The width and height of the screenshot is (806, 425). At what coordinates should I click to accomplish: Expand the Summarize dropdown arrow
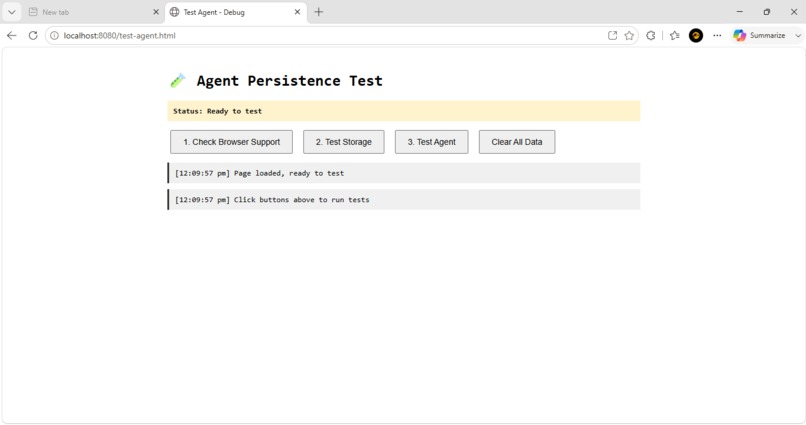(x=798, y=35)
